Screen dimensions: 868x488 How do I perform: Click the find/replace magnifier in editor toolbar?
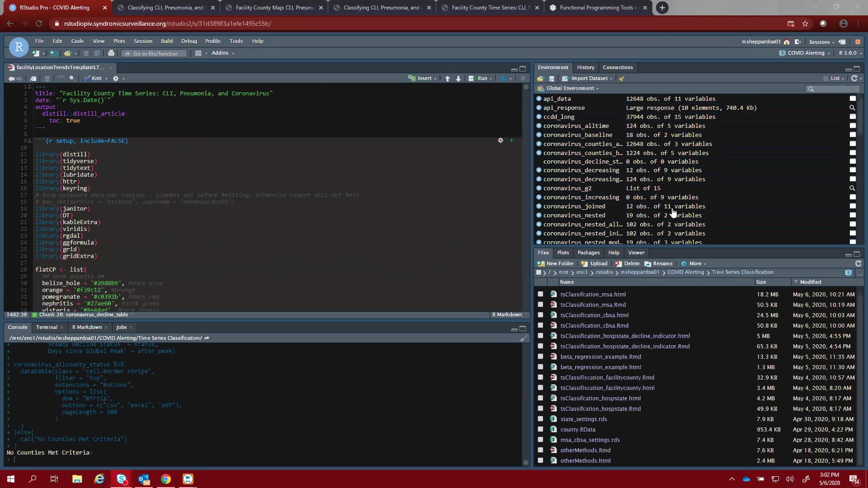(72, 79)
